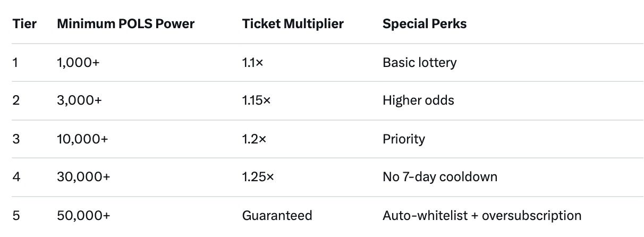Select the 50,000+ power cell
Screen dimensions: 644x237
(83, 215)
